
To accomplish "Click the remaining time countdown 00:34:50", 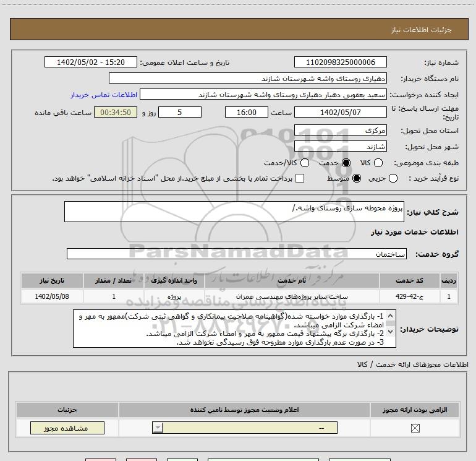I will [116, 112].
